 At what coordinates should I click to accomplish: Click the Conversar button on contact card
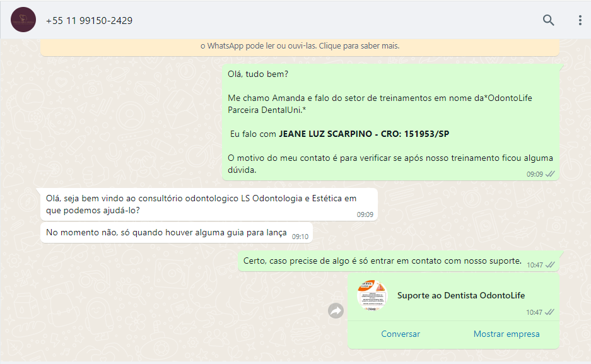(x=401, y=334)
